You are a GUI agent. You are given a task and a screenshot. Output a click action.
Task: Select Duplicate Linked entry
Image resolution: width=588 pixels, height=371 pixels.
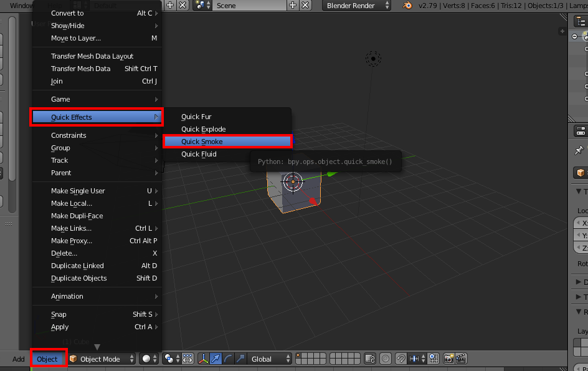(x=97, y=266)
